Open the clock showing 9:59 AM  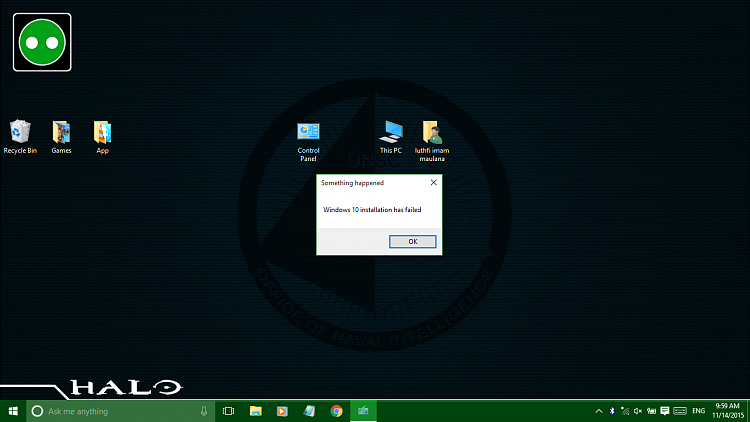(x=728, y=411)
